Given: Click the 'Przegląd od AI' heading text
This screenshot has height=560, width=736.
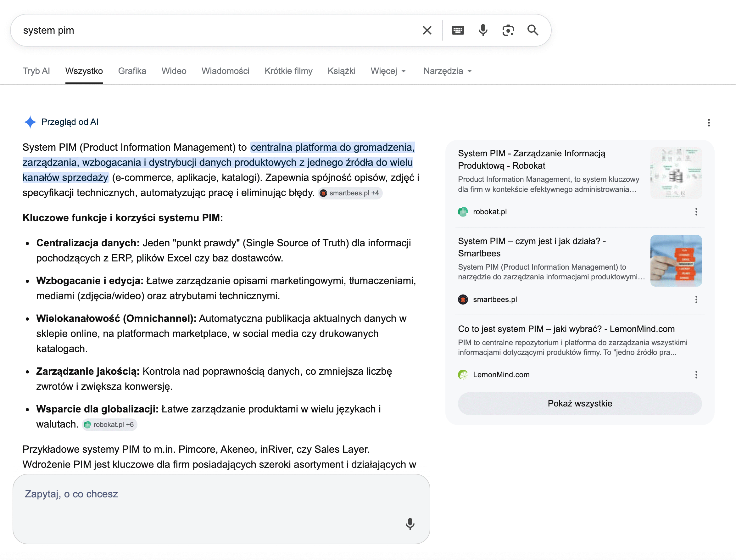Looking at the screenshot, I should pyautogui.click(x=70, y=122).
